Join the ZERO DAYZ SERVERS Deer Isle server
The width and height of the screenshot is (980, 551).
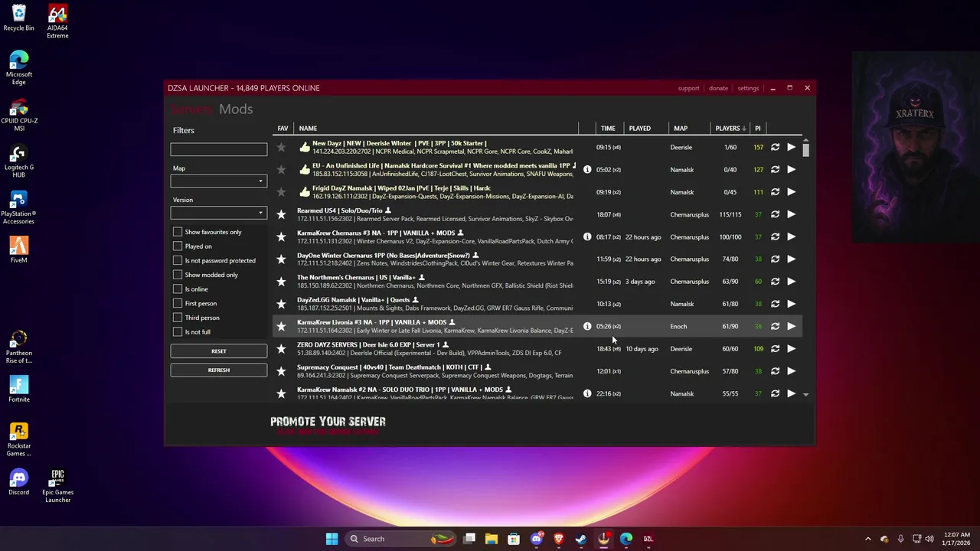click(x=792, y=348)
